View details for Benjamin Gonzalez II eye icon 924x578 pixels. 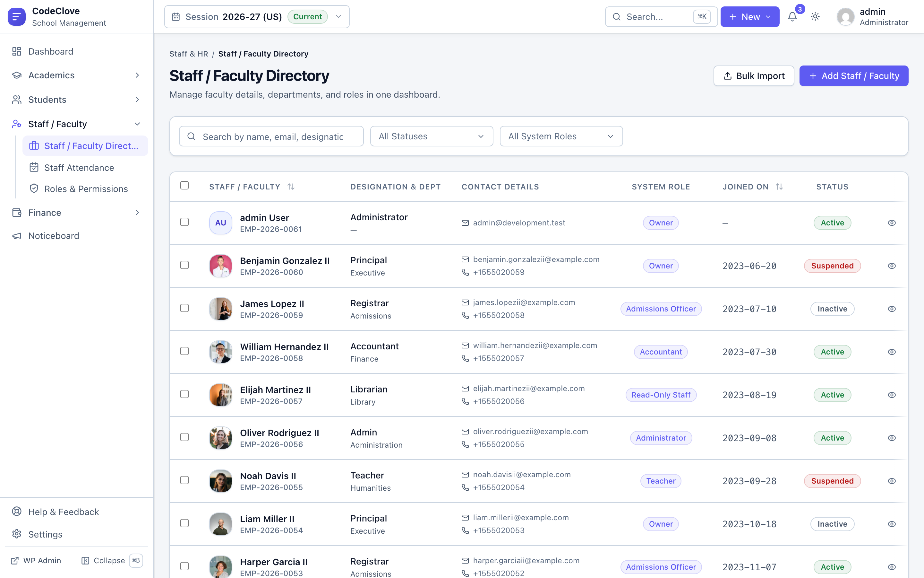(892, 266)
